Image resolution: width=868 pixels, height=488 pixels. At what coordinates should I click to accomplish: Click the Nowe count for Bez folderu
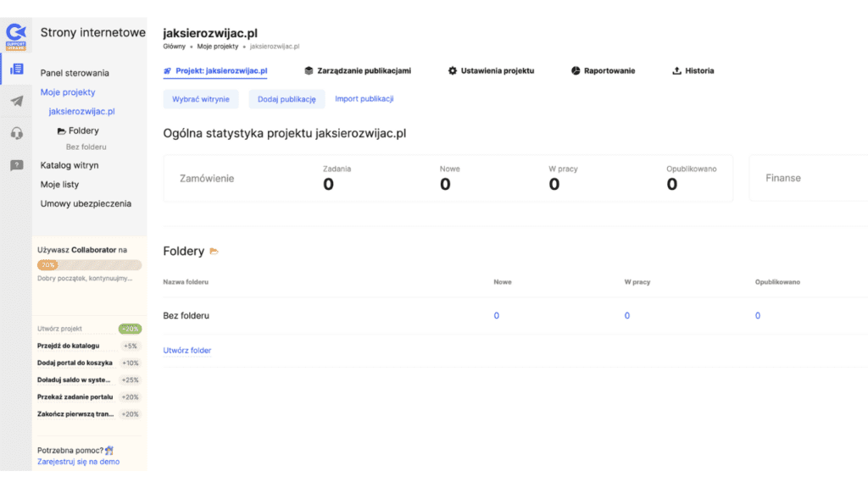coord(497,315)
